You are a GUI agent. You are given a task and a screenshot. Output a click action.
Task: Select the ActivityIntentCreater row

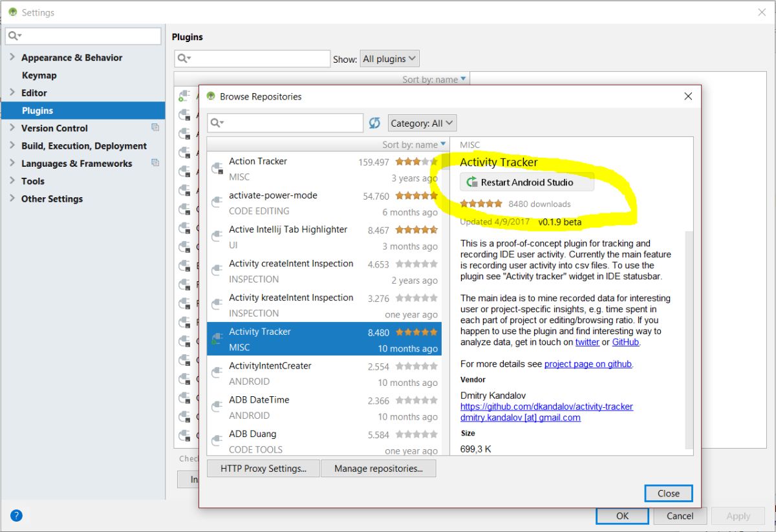(324, 374)
